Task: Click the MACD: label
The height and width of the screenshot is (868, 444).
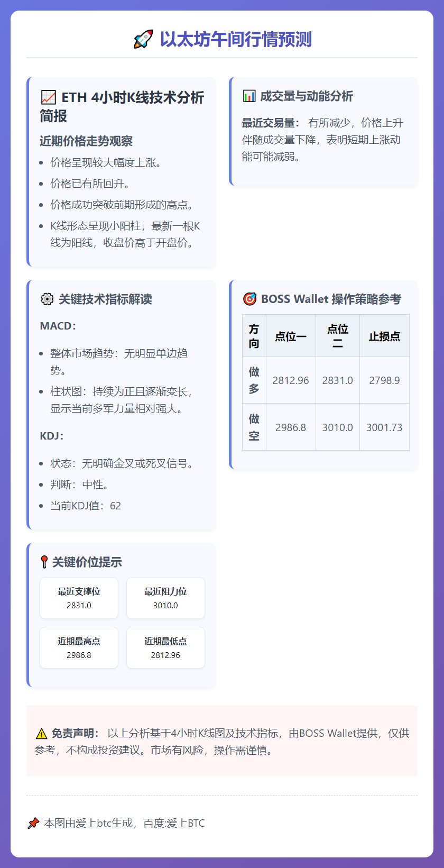Action: tap(58, 326)
